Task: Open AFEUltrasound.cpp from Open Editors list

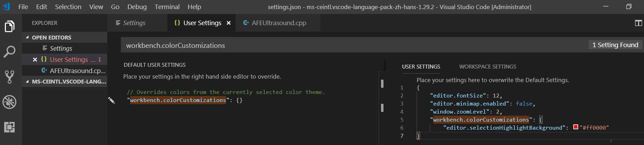Action: click(x=77, y=71)
